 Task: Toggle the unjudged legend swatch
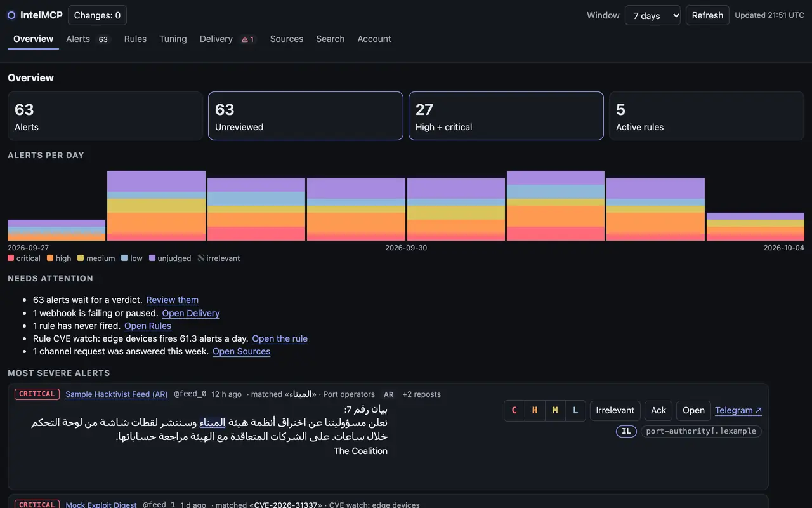pos(152,258)
